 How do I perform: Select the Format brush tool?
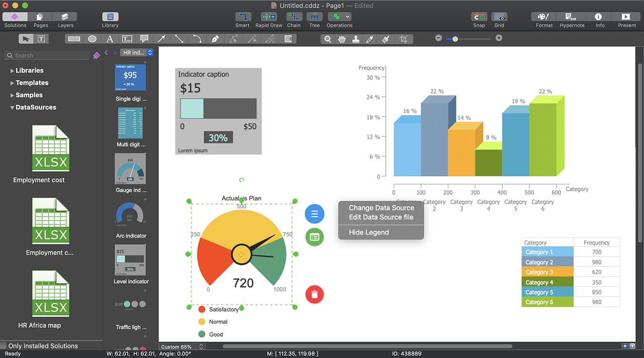tap(385, 39)
